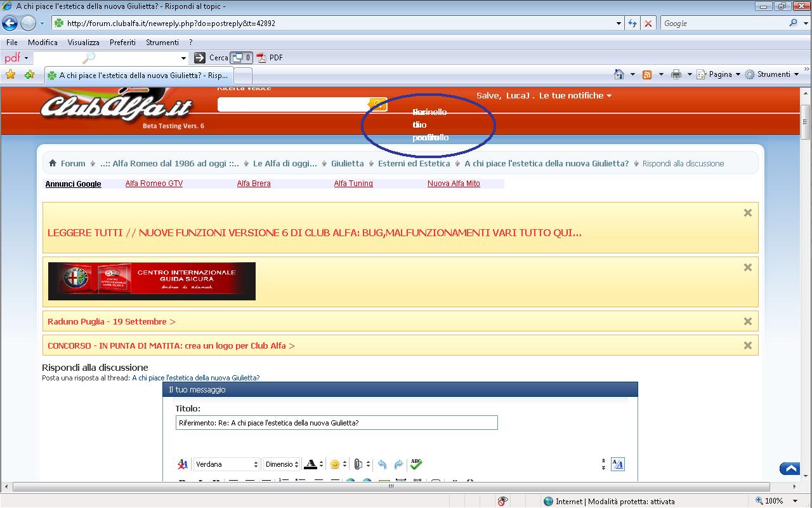The width and height of the screenshot is (812, 508).
Task: Click the printer icon in toolbar
Action: point(676,74)
